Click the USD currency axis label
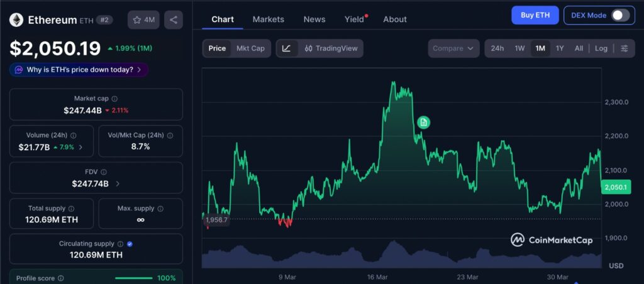 [616, 266]
